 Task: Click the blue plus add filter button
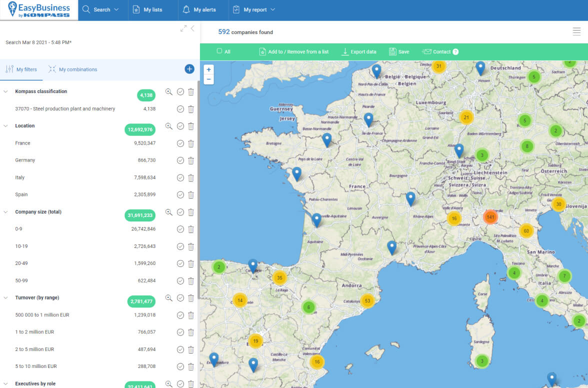[x=189, y=69]
